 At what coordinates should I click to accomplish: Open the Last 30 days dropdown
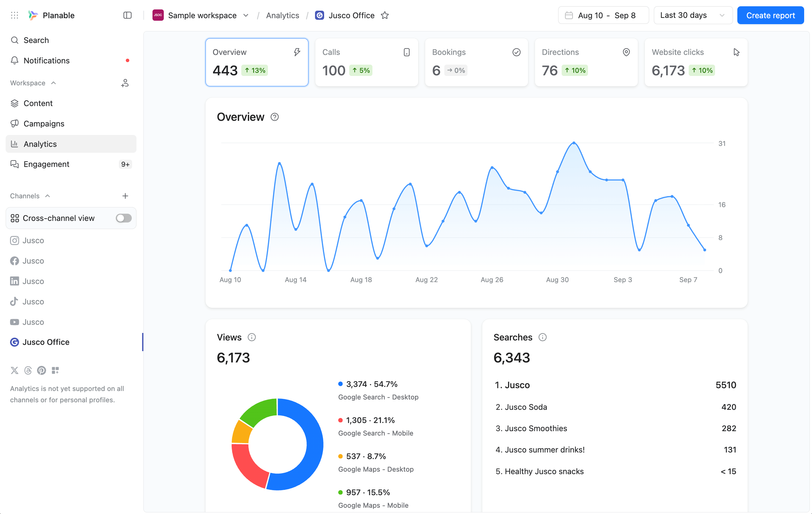693,15
